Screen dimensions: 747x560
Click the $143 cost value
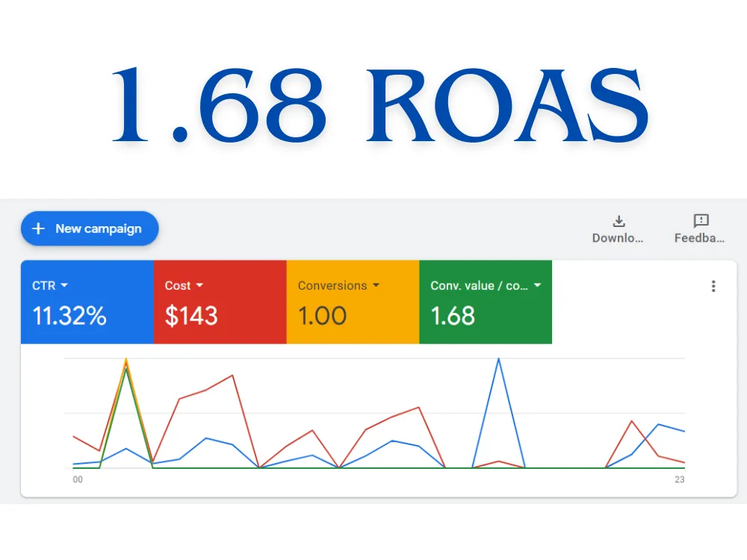pos(191,316)
